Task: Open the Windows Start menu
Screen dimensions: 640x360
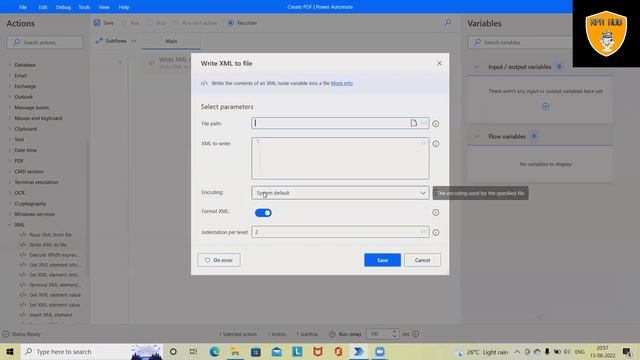Action: [x=10, y=351]
